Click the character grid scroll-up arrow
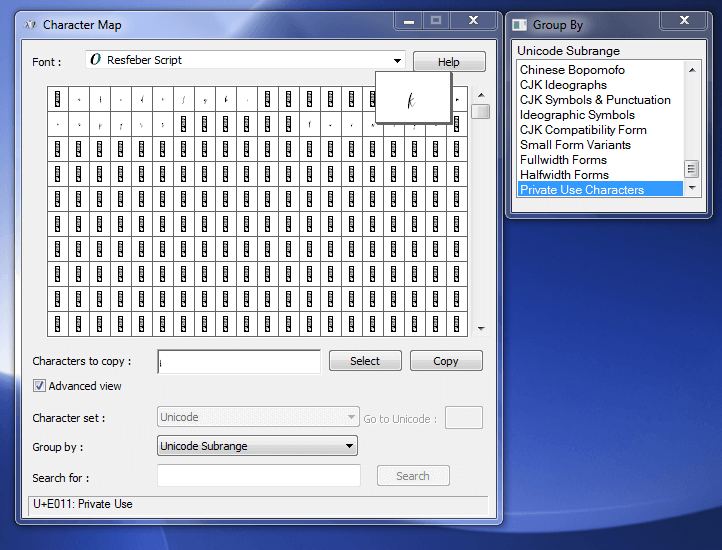722x550 pixels. pos(481,95)
